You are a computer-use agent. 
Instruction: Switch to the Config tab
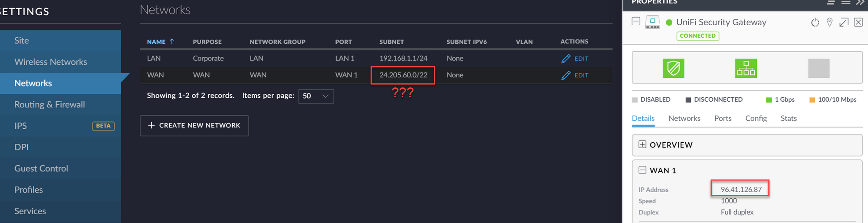click(x=756, y=118)
